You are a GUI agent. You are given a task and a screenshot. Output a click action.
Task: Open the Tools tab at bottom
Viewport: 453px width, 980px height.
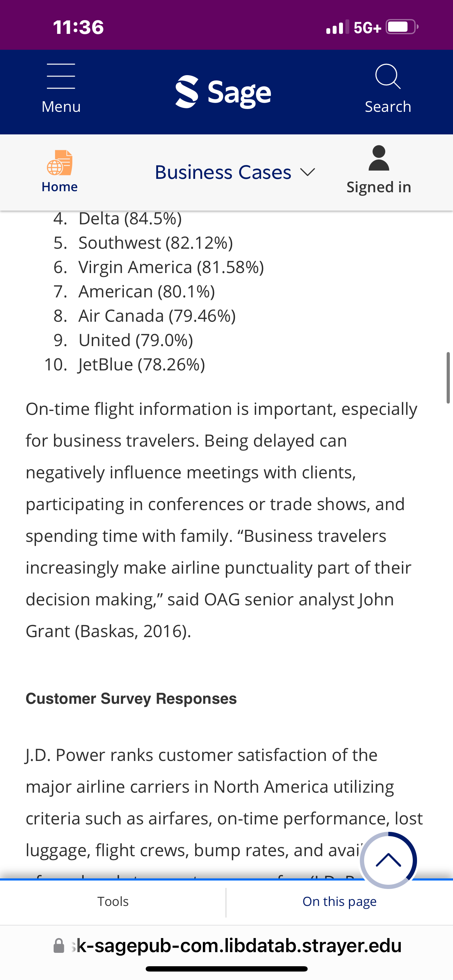pos(113,901)
